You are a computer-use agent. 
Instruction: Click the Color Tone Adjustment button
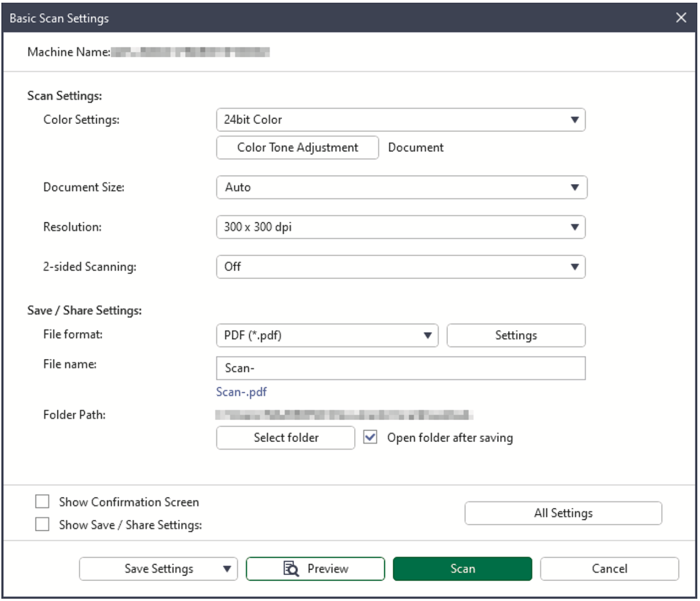click(x=298, y=148)
